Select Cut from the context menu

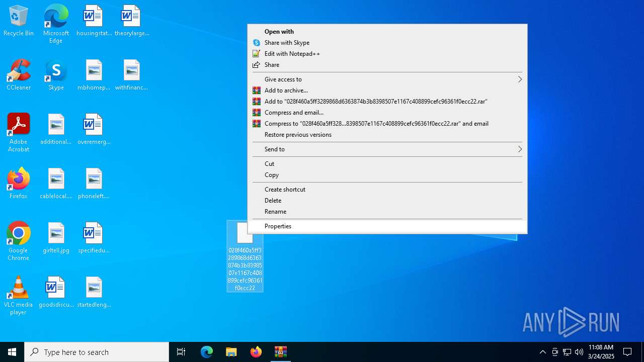coord(387,164)
